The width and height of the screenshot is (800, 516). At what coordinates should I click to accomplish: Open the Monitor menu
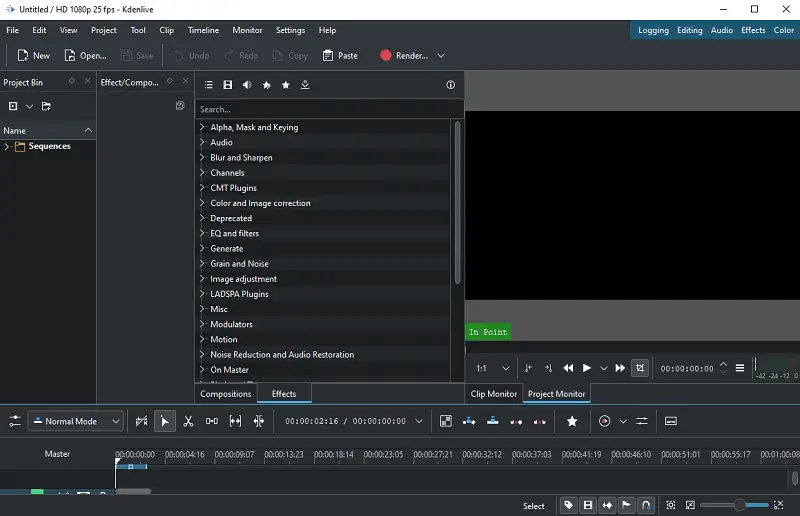click(247, 30)
